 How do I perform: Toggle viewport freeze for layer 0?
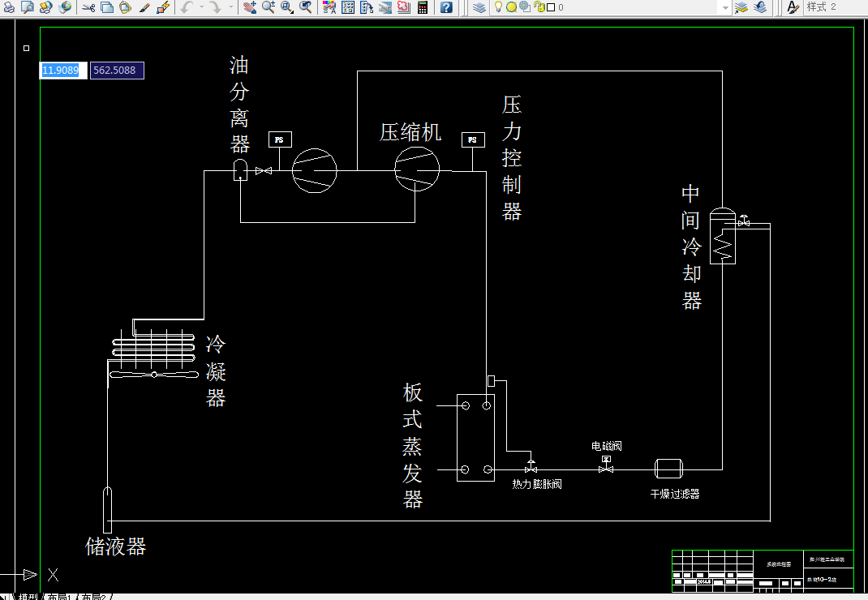tap(525, 7)
